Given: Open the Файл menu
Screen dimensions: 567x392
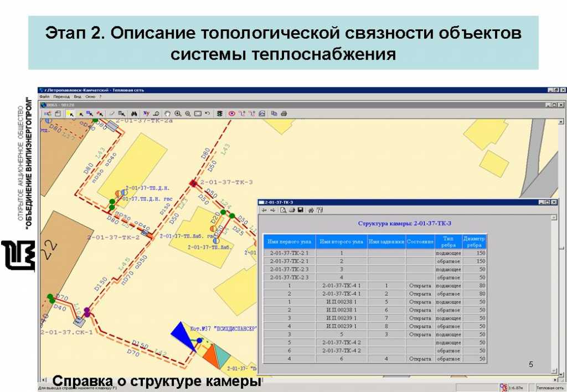Looking at the screenshot, I should (44, 96).
